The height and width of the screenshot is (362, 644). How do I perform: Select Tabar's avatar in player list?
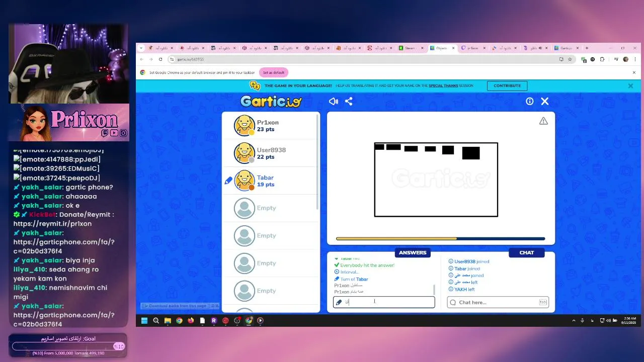coord(245,180)
